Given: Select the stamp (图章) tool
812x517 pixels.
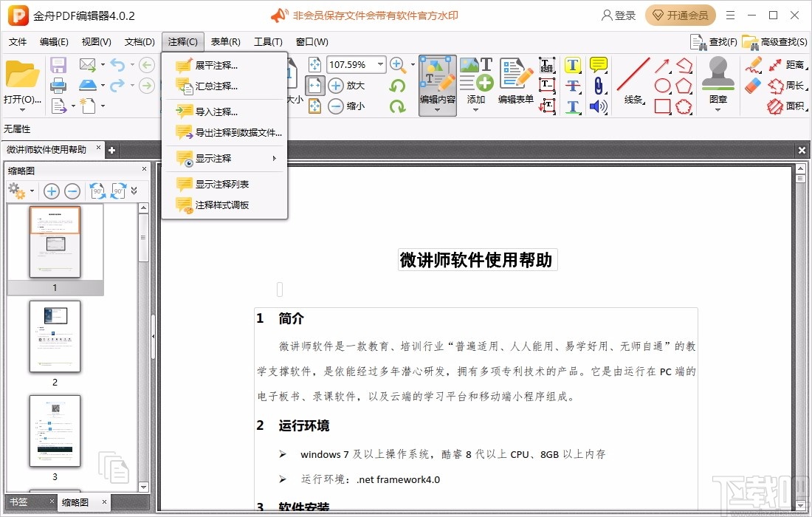Looking at the screenshot, I should (x=718, y=72).
